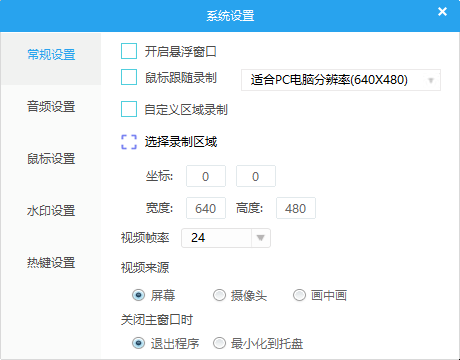The height and width of the screenshot is (360, 460).
Task: Check the 自定义区域录制 option
Action: tap(129, 109)
